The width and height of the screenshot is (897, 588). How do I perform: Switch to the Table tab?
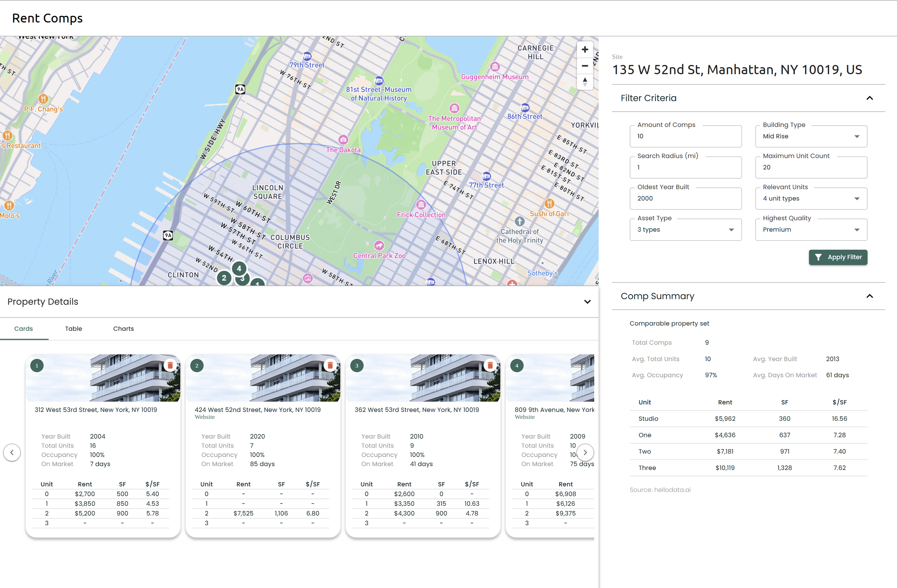pyautogui.click(x=74, y=329)
